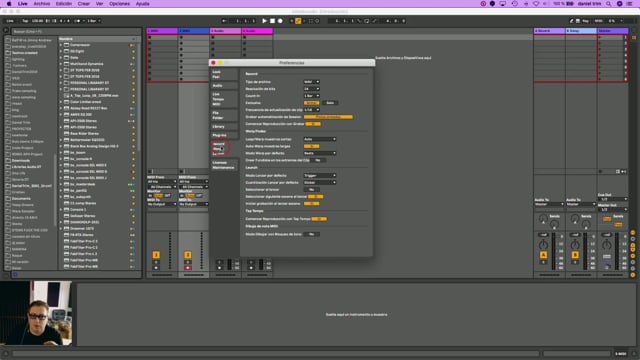
Task: Open the Cue Out dropdown on the Master track
Action: (613, 199)
